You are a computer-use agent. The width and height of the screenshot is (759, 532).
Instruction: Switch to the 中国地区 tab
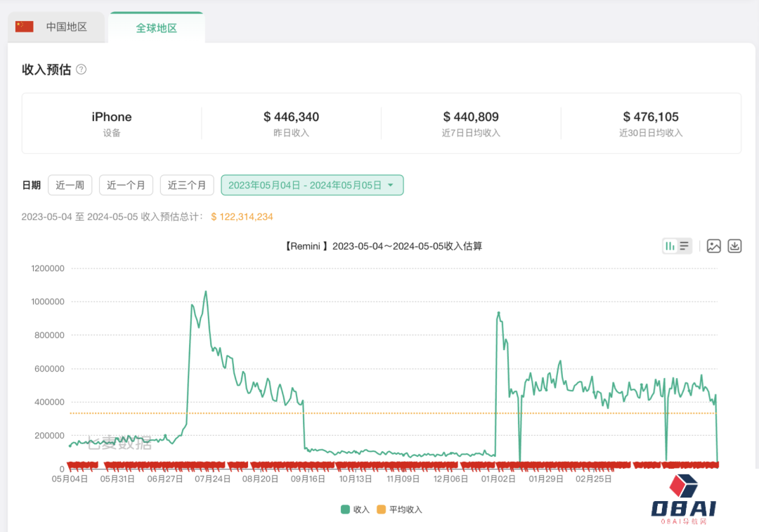56,27
